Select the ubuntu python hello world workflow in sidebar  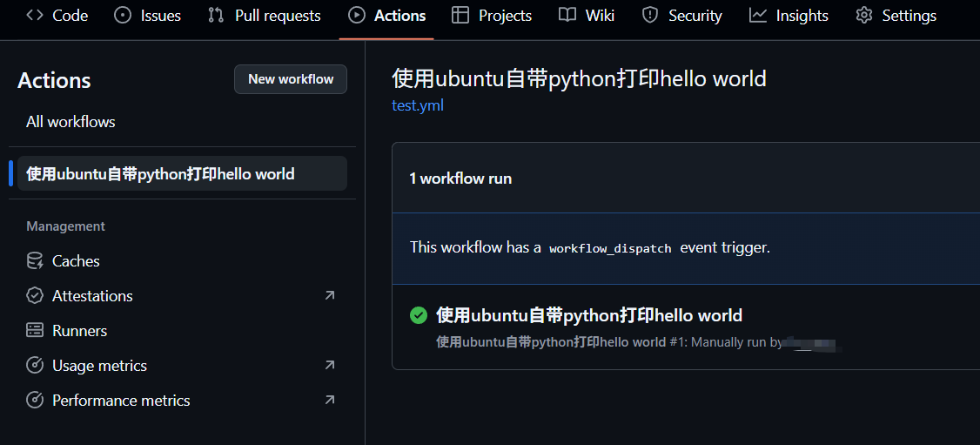(182, 174)
